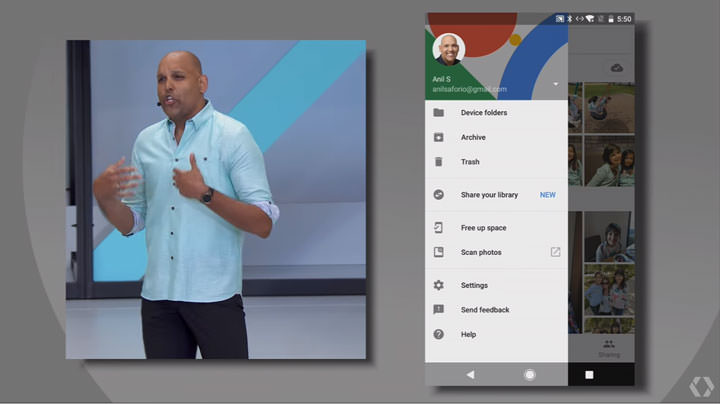Click the Device folders folder icon
This screenshot has width=720, height=404.
click(x=439, y=112)
